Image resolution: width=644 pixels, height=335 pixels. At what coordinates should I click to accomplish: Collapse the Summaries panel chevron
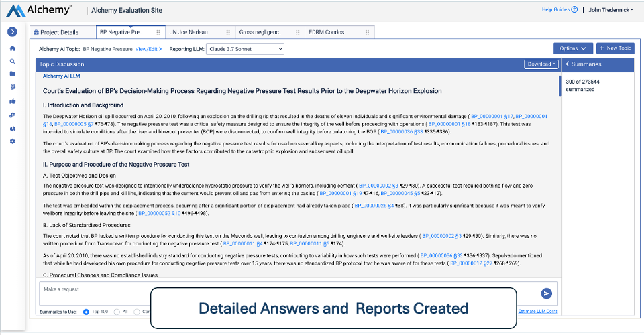568,64
